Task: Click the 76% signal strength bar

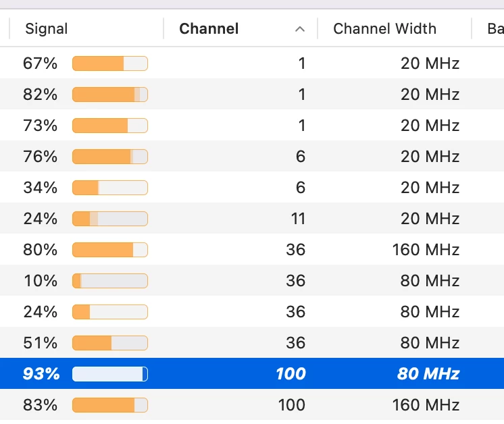Action: click(109, 157)
